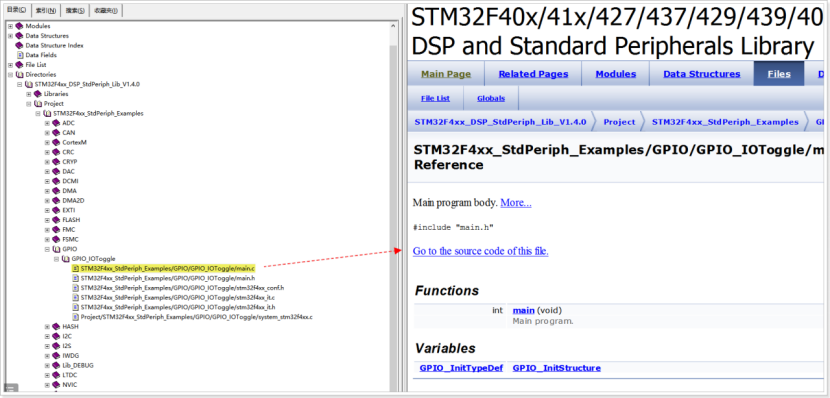Screen dimensions: 830x398
Task: Open the main function link
Action: click(x=524, y=311)
